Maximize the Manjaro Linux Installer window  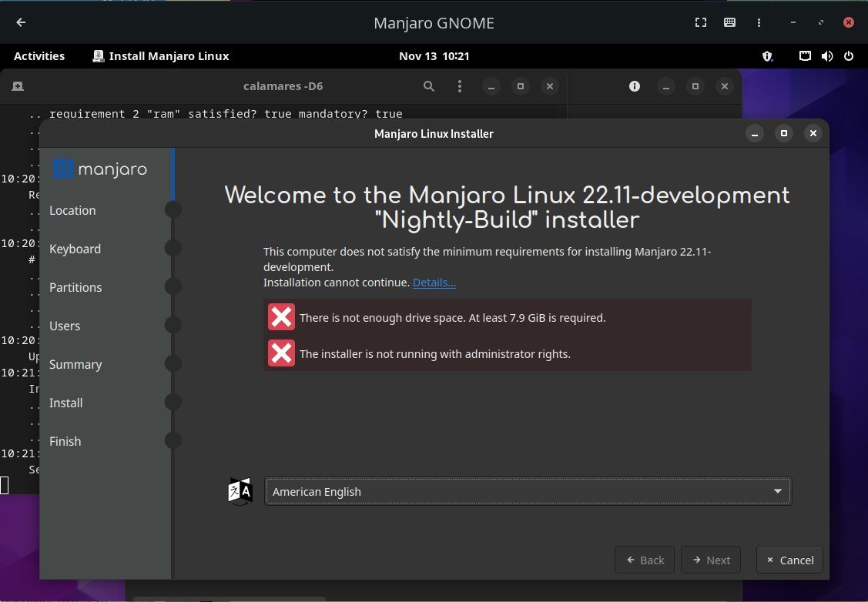784,133
